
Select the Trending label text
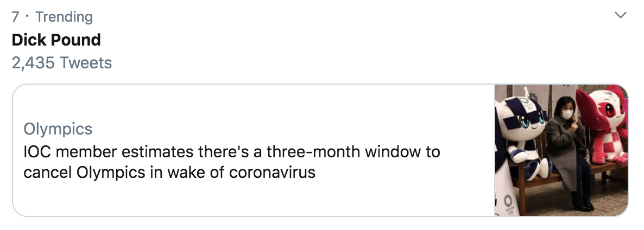click(64, 17)
